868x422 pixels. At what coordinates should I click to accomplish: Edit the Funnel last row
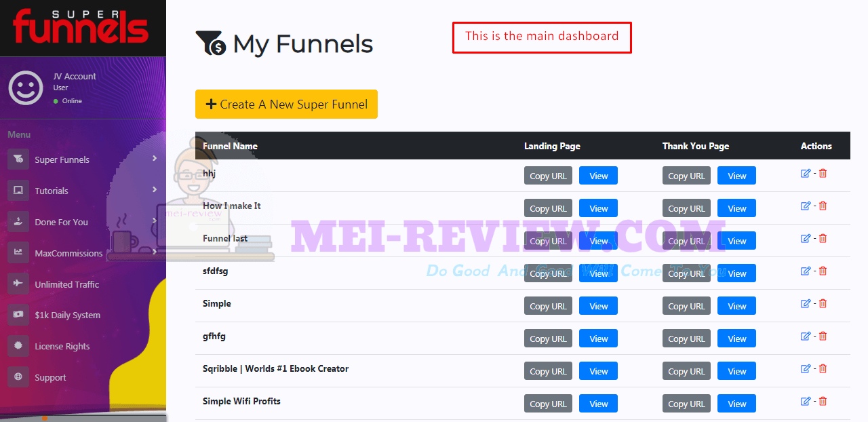pyautogui.click(x=806, y=239)
